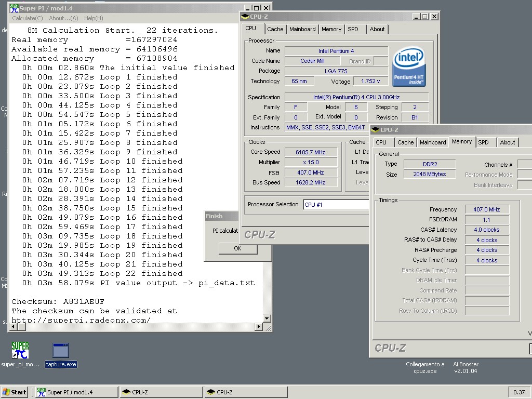Select the 'Ai Booster v2.01.04' desktop label
Image resolution: width=532 pixels, height=399 pixels.
(x=466, y=368)
